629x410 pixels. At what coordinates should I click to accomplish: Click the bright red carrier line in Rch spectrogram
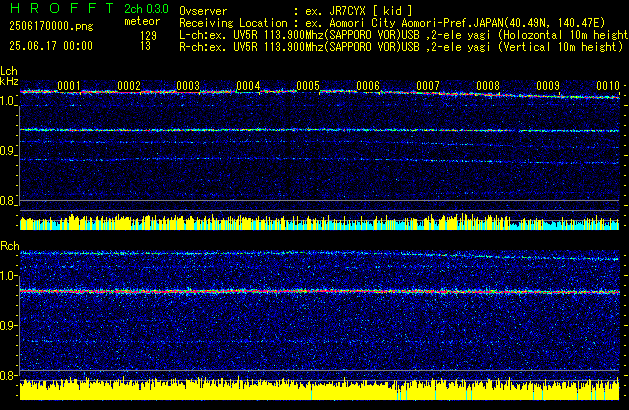pos(320,291)
